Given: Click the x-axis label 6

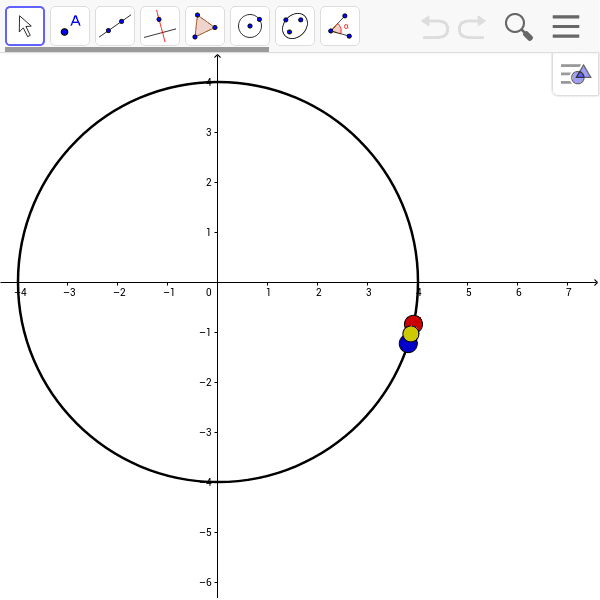Looking at the screenshot, I should [x=519, y=292].
